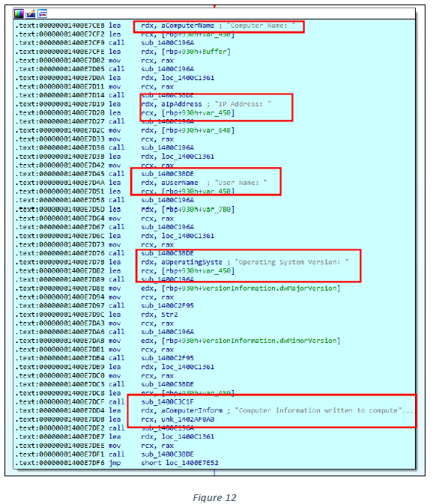The width and height of the screenshot is (439, 504).
Task: Select the aUserName string reference
Action: click(180, 183)
